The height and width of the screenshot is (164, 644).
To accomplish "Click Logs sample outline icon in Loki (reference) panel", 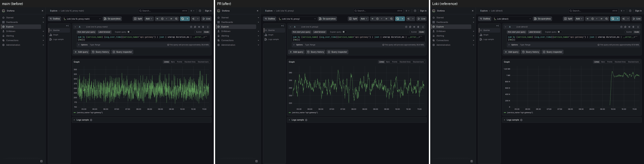I will point(481,39).
